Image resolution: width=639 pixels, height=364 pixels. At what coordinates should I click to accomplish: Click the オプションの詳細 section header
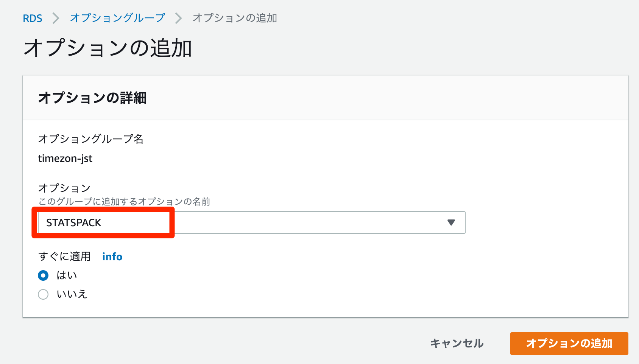point(93,98)
